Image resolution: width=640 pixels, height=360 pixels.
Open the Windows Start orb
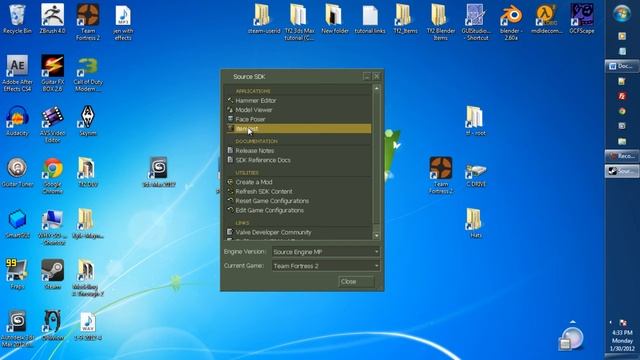pyautogui.click(x=622, y=13)
